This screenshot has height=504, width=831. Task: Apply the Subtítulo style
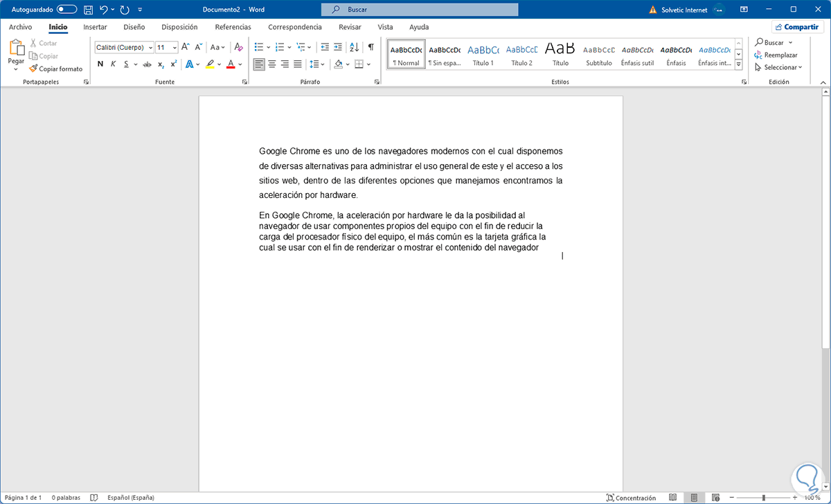pyautogui.click(x=598, y=55)
